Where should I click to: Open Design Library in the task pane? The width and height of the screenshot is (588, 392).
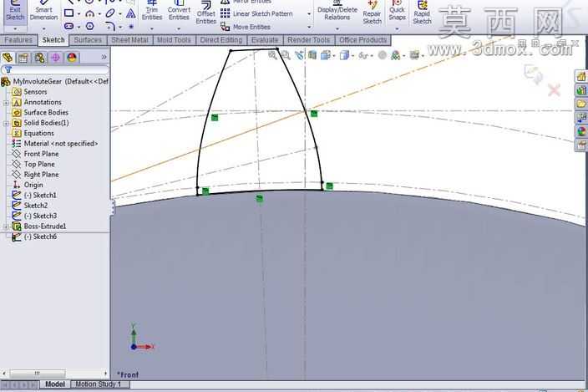[x=580, y=90]
